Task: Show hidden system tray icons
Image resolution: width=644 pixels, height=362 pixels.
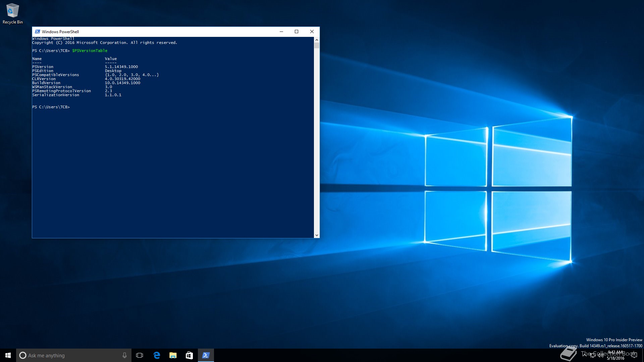Action: [x=585, y=355]
